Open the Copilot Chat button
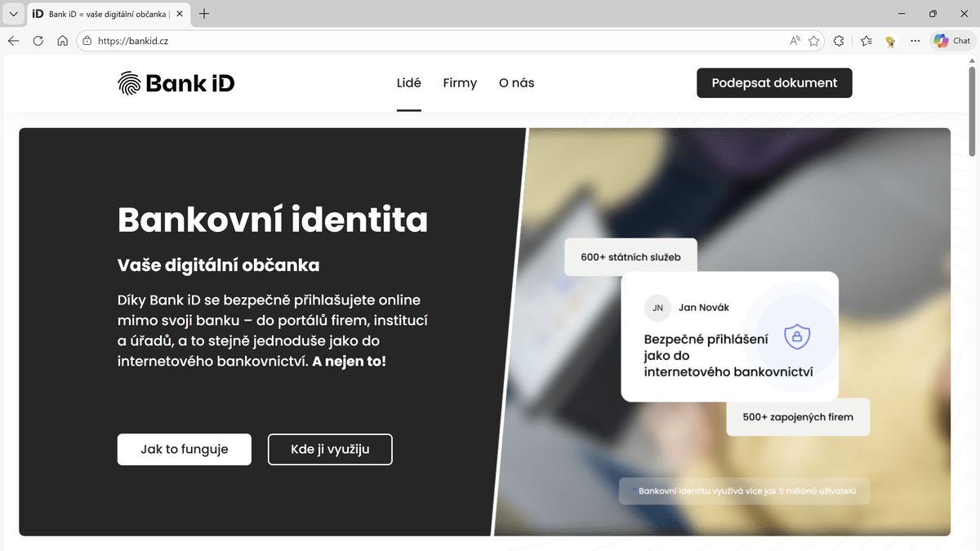This screenshot has height=551, width=980. (952, 41)
